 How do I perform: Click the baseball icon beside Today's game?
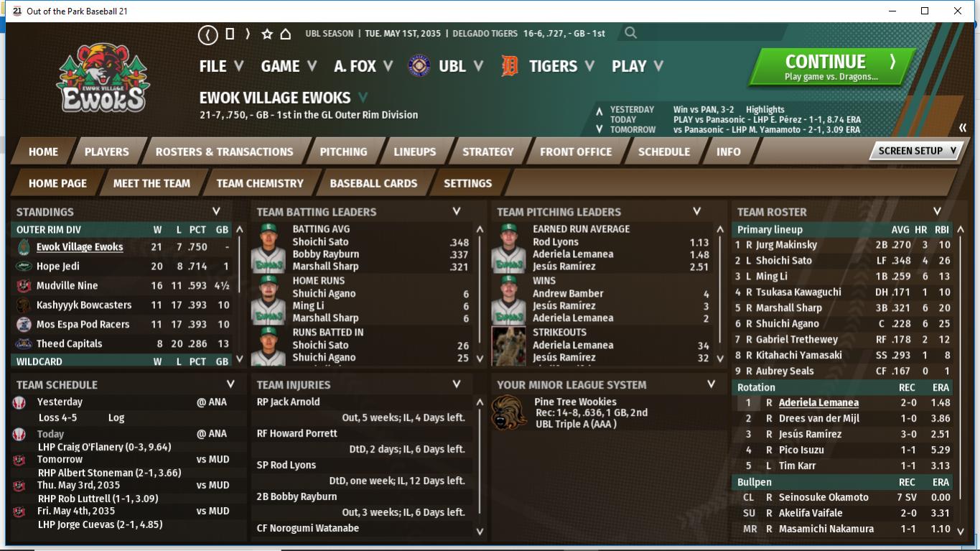(x=19, y=434)
